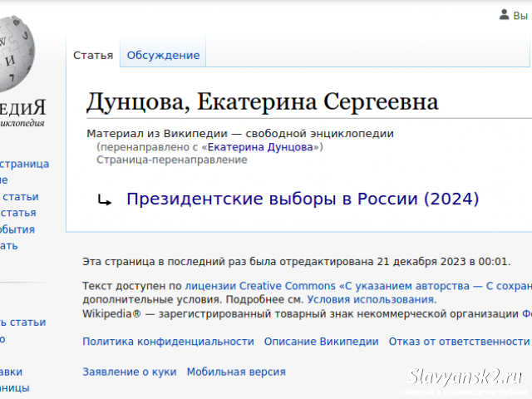Image resolution: width=532 pixels, height=399 pixels.
Task: Open the Статья tab
Action: pos(93,56)
